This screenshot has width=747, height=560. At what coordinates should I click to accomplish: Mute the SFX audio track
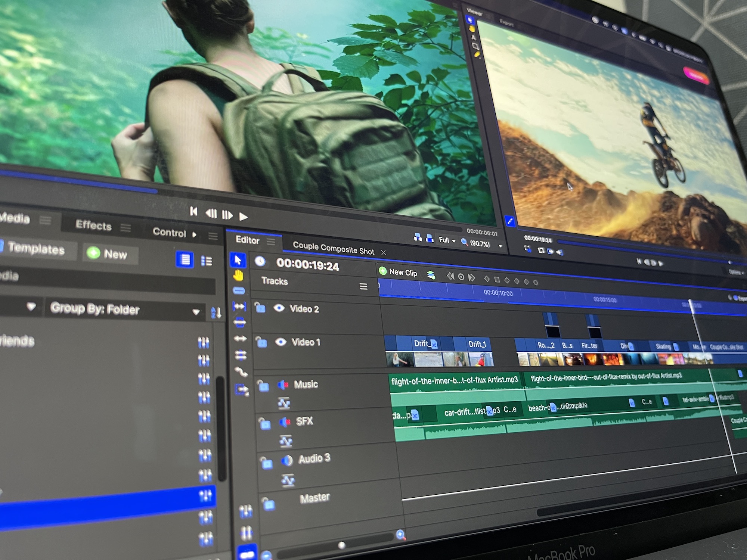(x=285, y=422)
